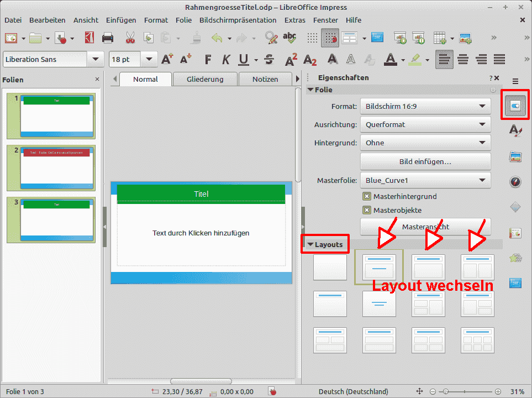Open the Gallery sidebar icon
This screenshot has width=532, height=398.
[515, 156]
